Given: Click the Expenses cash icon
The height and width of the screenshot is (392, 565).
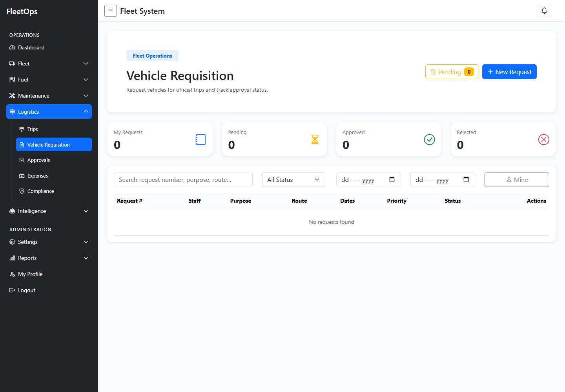Looking at the screenshot, I should pos(22,176).
